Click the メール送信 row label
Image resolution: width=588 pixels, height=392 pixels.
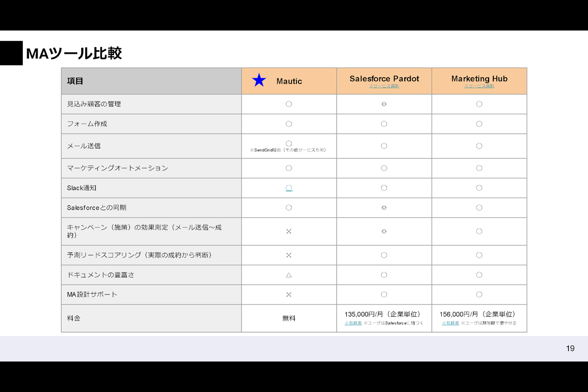[84, 146]
